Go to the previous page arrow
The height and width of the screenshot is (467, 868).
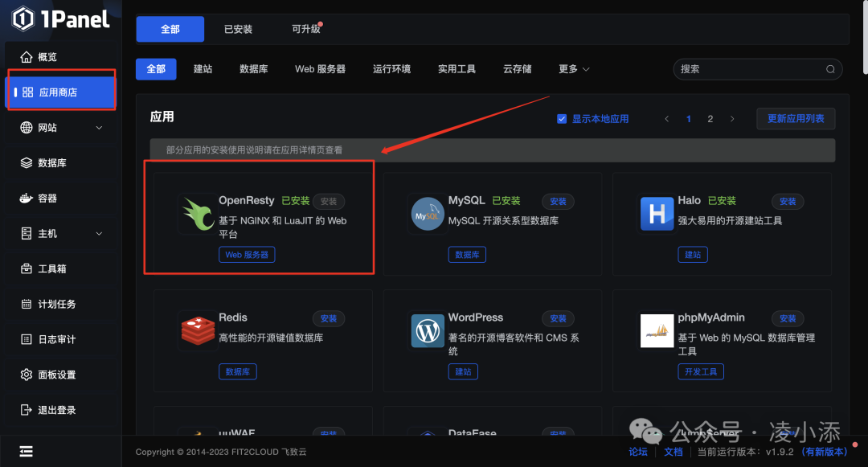(x=666, y=119)
